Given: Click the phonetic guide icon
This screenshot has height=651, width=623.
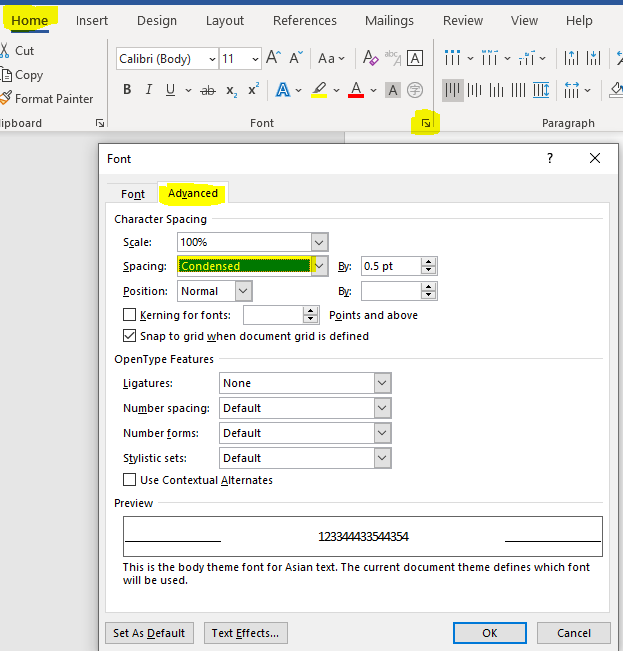Looking at the screenshot, I should point(393,58).
